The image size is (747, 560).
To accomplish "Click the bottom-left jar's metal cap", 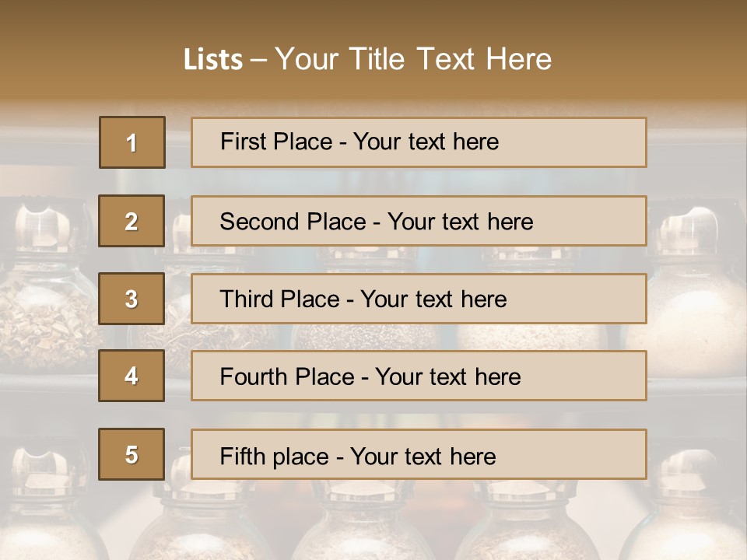I will (39, 467).
